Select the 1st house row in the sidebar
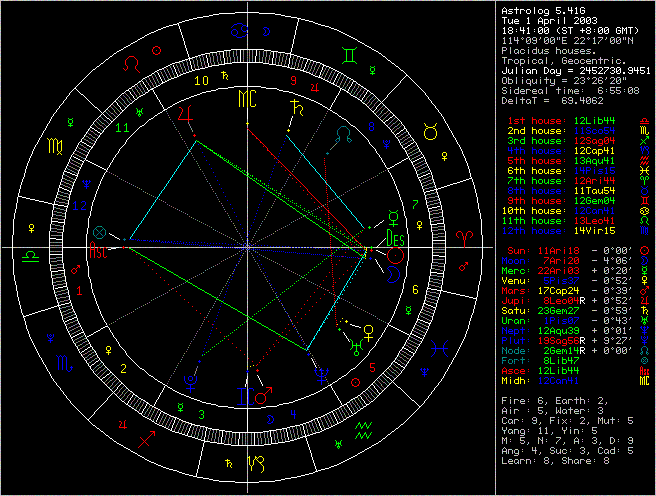This screenshot has width=656, height=496. (x=571, y=121)
